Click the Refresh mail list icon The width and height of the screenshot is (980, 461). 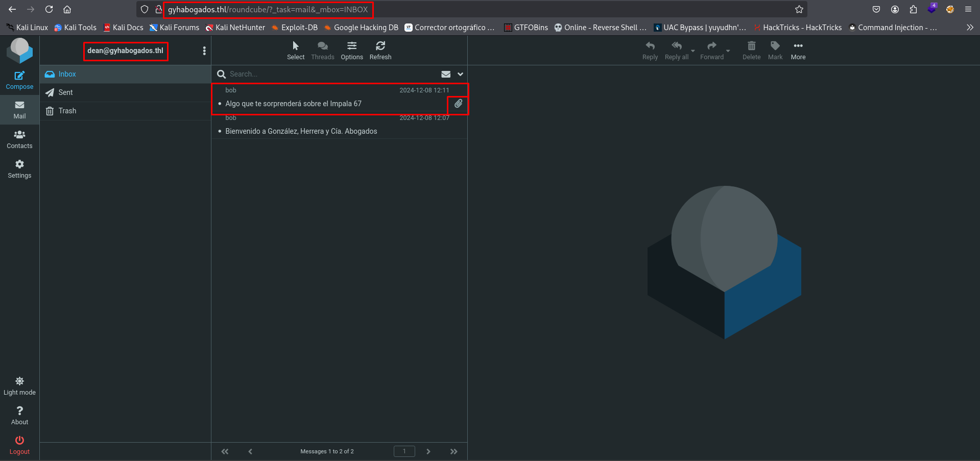tap(380, 50)
